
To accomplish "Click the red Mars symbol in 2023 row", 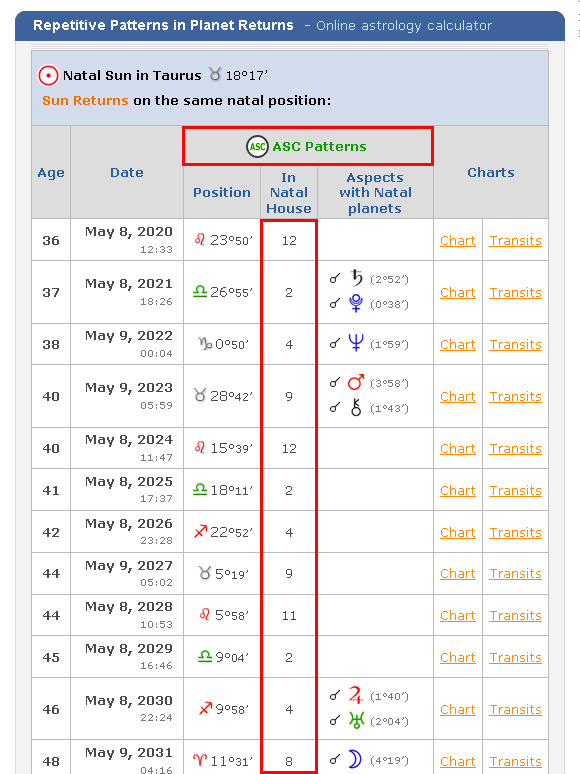I will click(x=356, y=383).
